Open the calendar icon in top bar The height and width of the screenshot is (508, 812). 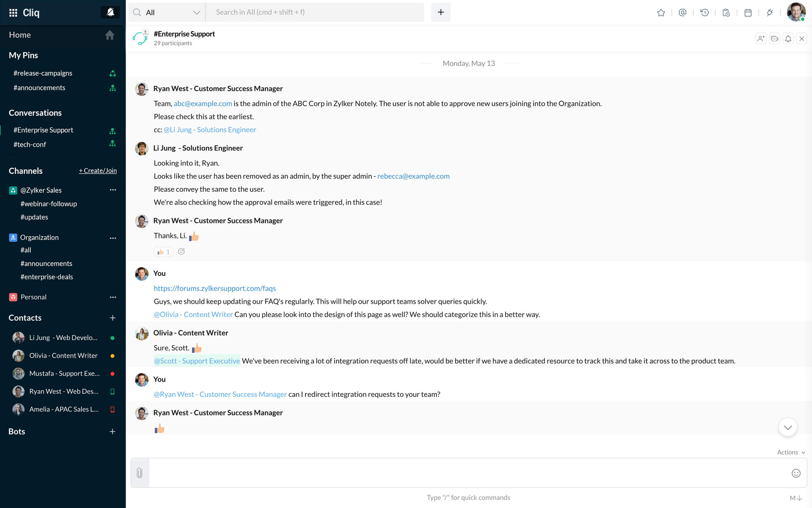tap(748, 13)
